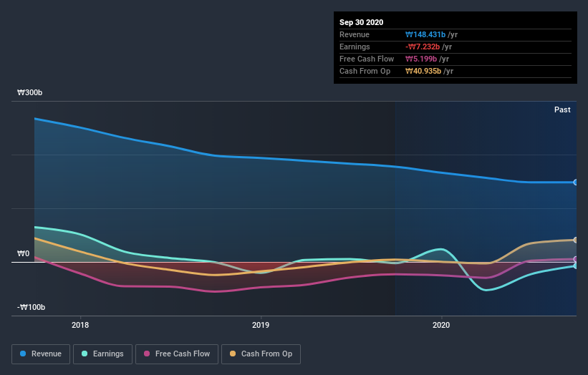Toggle the Revenue legend button

[41, 354]
